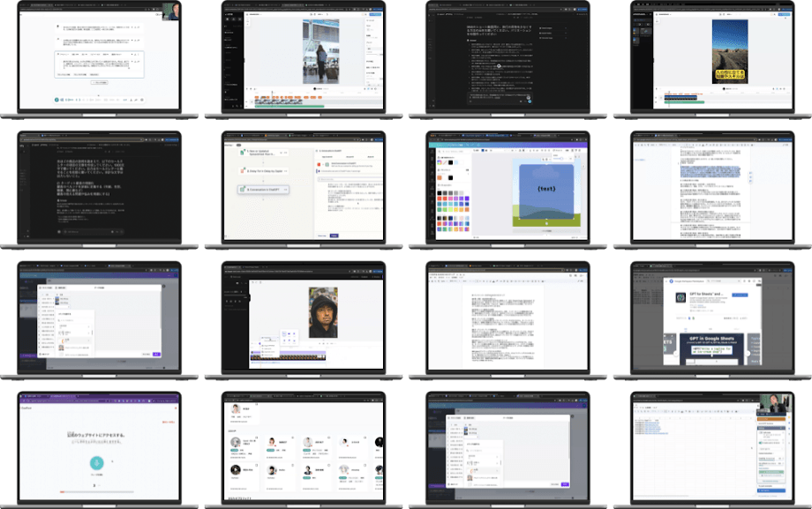Click the highlighted blue paragraph in the document

click(710, 172)
